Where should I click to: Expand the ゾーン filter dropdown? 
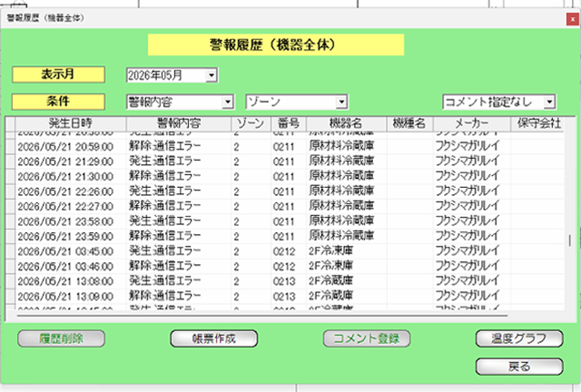pyautogui.click(x=341, y=102)
